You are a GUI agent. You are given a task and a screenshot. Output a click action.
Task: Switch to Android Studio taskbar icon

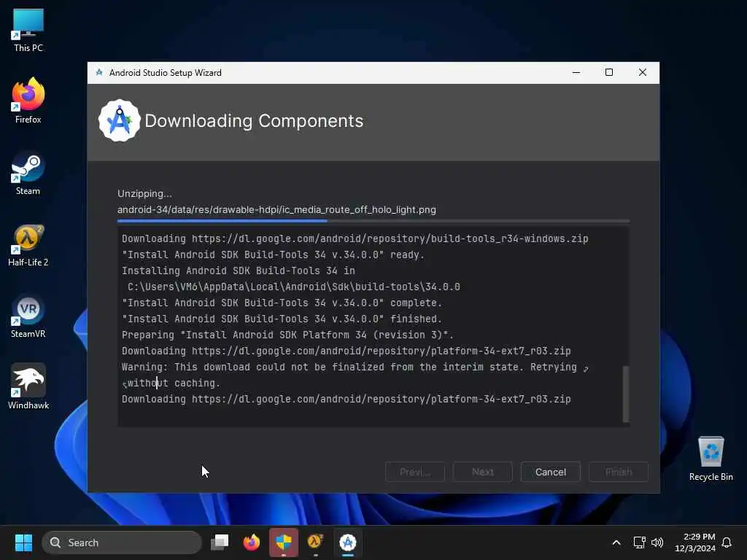click(348, 542)
